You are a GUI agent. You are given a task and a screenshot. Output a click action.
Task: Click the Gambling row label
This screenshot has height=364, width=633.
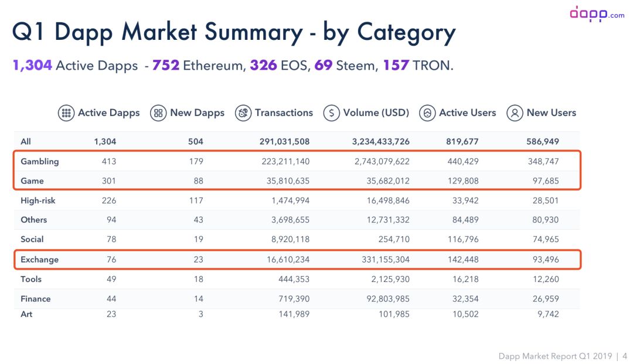40,161
